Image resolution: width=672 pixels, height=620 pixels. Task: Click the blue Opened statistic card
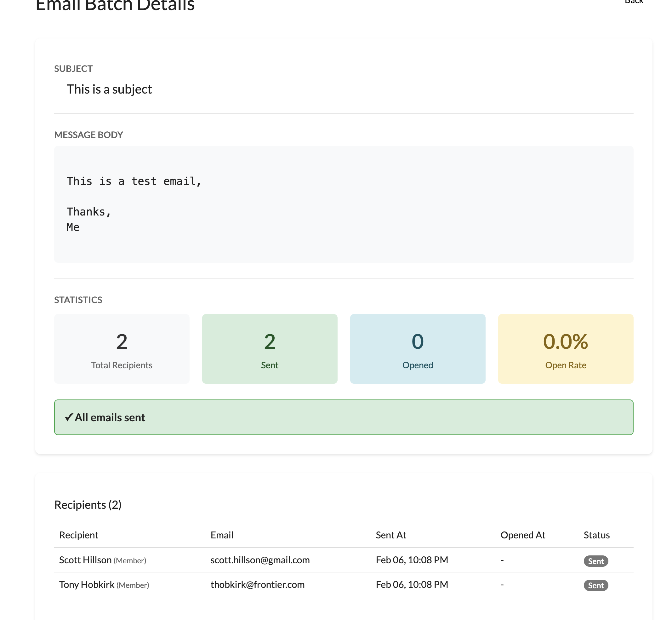(418, 348)
